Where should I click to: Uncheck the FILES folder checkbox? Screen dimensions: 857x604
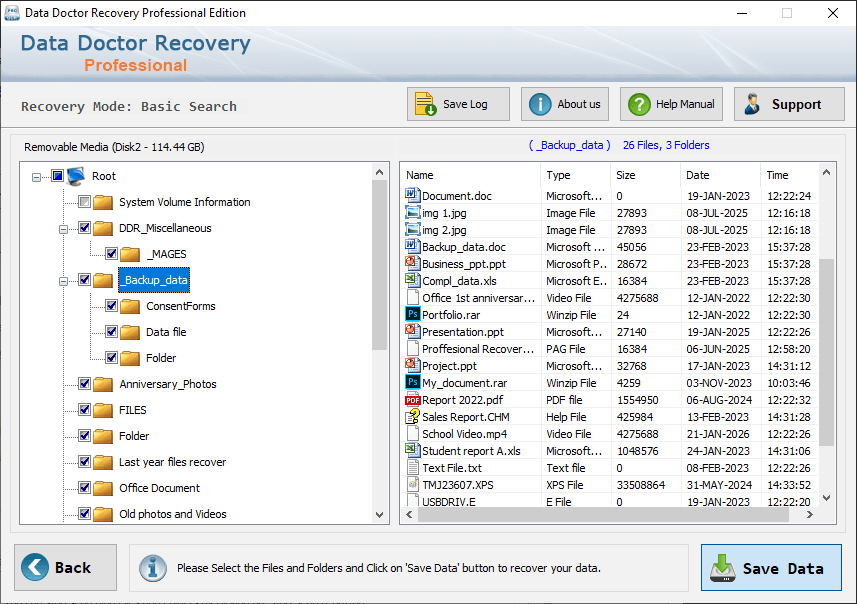tap(84, 409)
